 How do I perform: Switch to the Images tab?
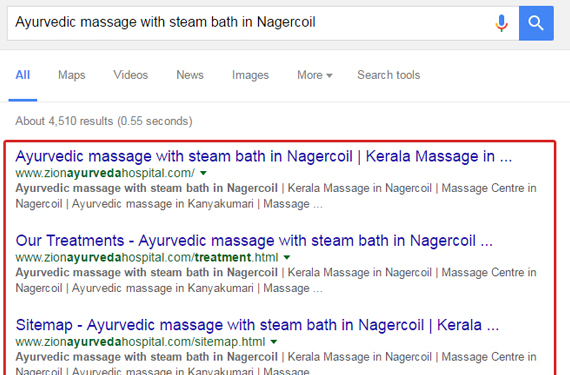point(250,75)
